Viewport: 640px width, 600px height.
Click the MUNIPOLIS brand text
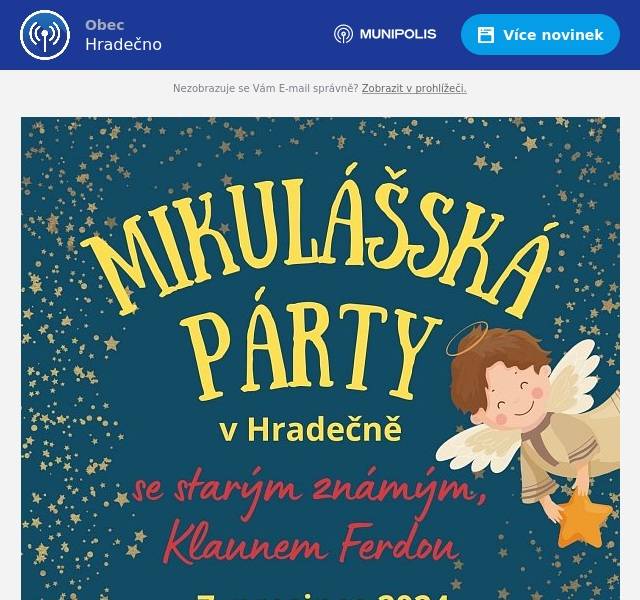(x=398, y=34)
